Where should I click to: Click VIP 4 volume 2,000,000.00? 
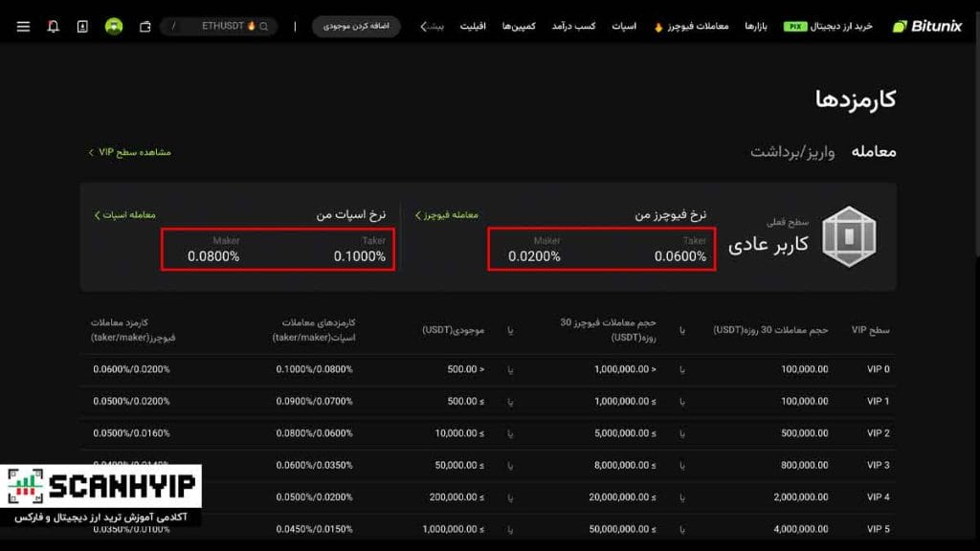coord(801,497)
